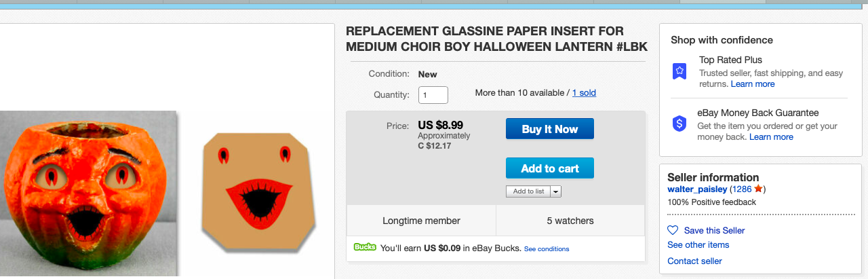868x279 pixels.
Task: Click the Quantity input field
Action: tap(433, 95)
